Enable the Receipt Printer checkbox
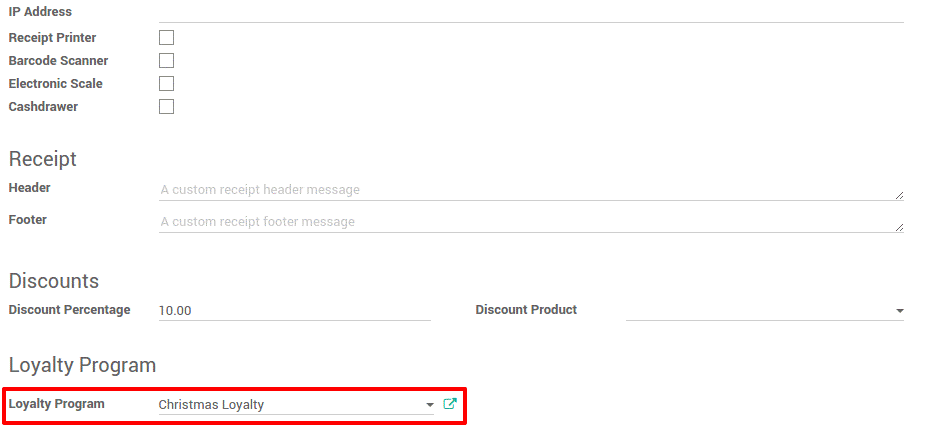926x430 pixels. pos(167,38)
